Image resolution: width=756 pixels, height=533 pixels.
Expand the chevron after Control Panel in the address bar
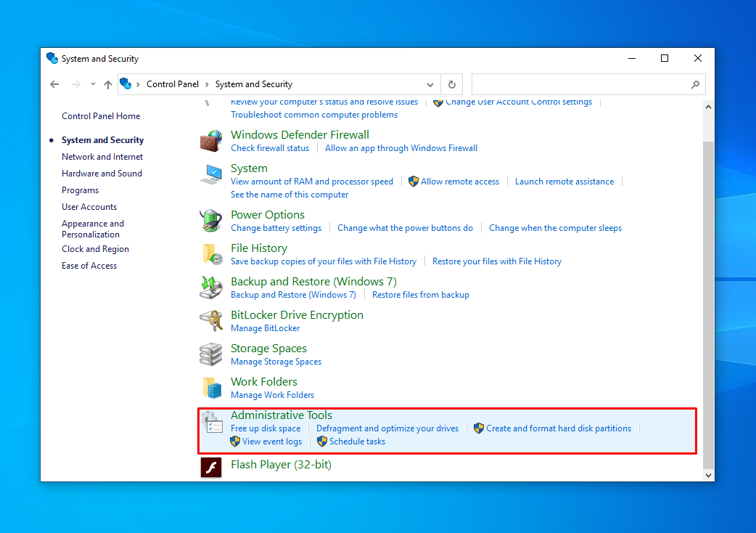pyautogui.click(x=207, y=84)
